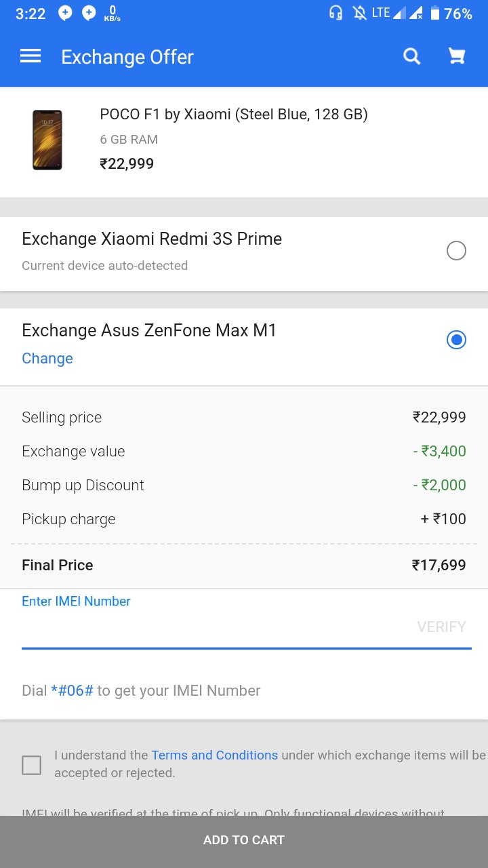Click ADD TO CART button
Viewport: 488px width, 868px height.
[x=244, y=840]
